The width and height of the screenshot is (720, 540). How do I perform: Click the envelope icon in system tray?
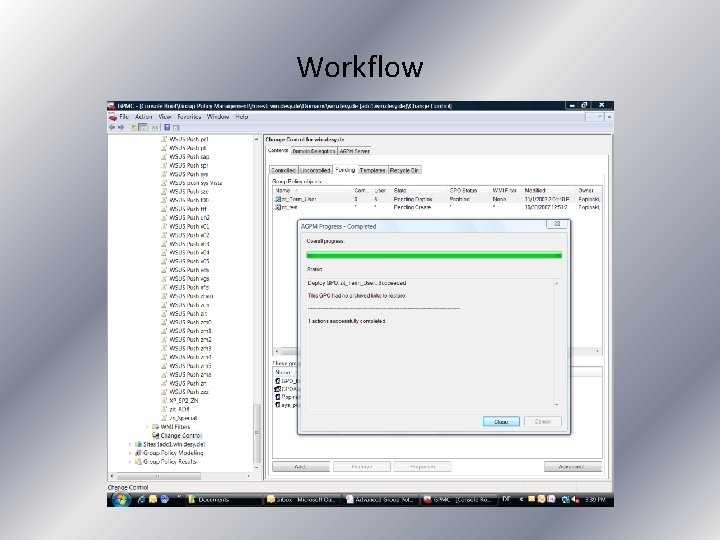[x=531, y=499]
